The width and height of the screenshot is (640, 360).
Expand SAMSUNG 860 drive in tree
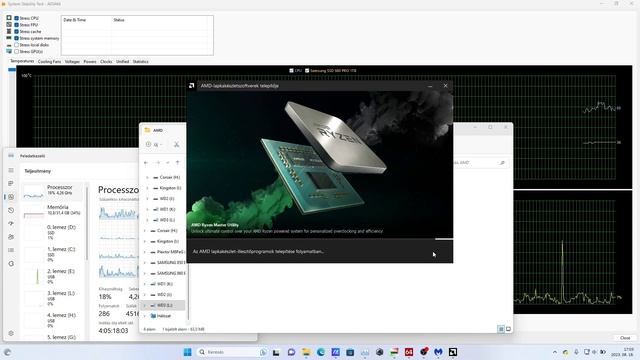(x=144, y=273)
